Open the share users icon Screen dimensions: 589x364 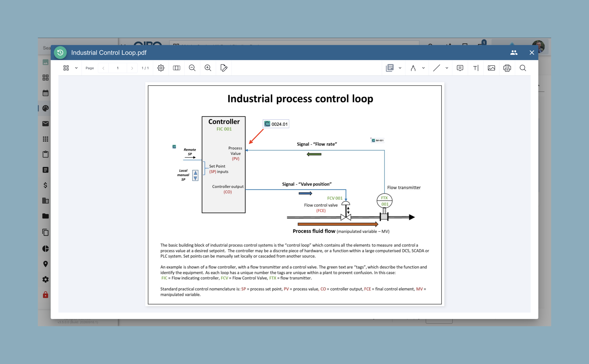pyautogui.click(x=514, y=52)
